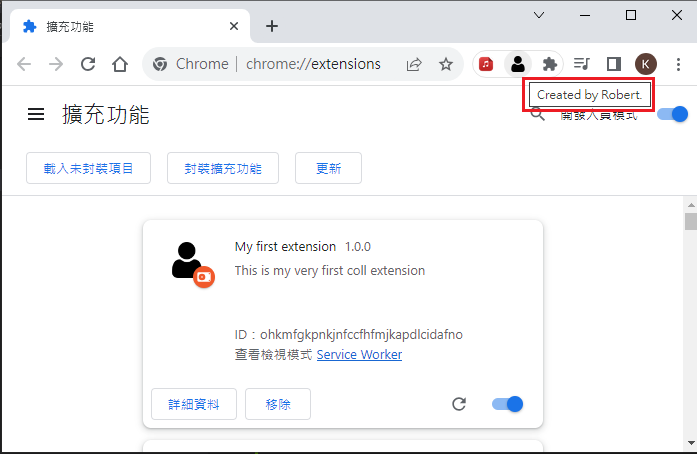Bookmark this page with star icon
This screenshot has width=697, height=454.
point(446,64)
